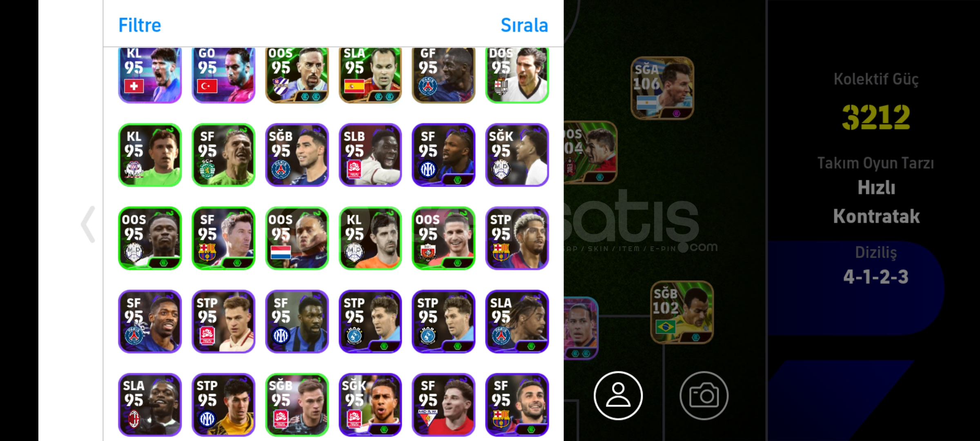Choose the SLB 95 purple-bordered card

tap(370, 155)
